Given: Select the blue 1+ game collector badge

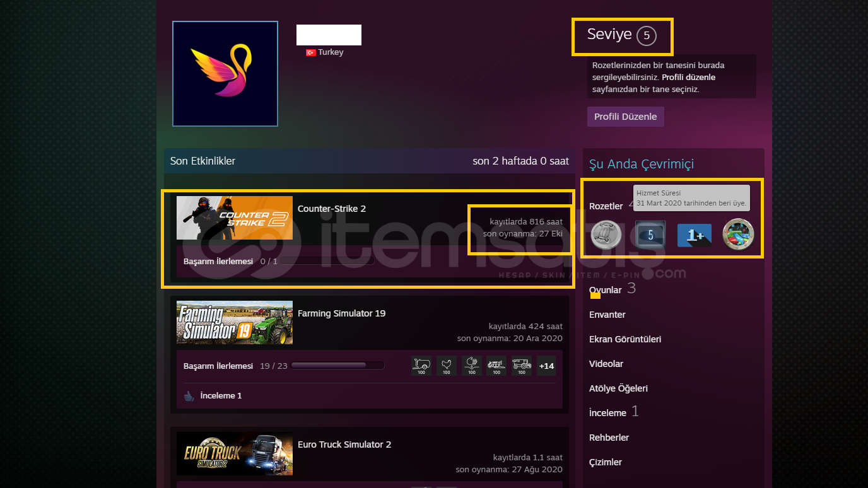Looking at the screenshot, I should [695, 235].
